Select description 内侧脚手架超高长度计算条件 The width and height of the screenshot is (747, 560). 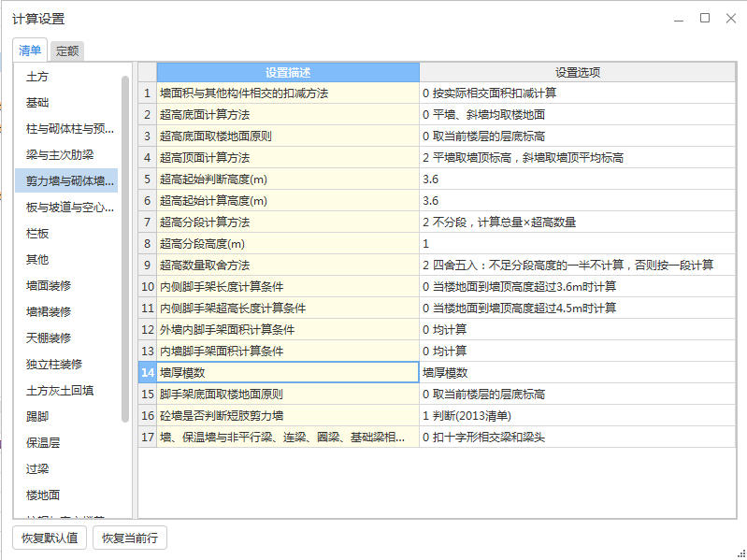[288, 309]
